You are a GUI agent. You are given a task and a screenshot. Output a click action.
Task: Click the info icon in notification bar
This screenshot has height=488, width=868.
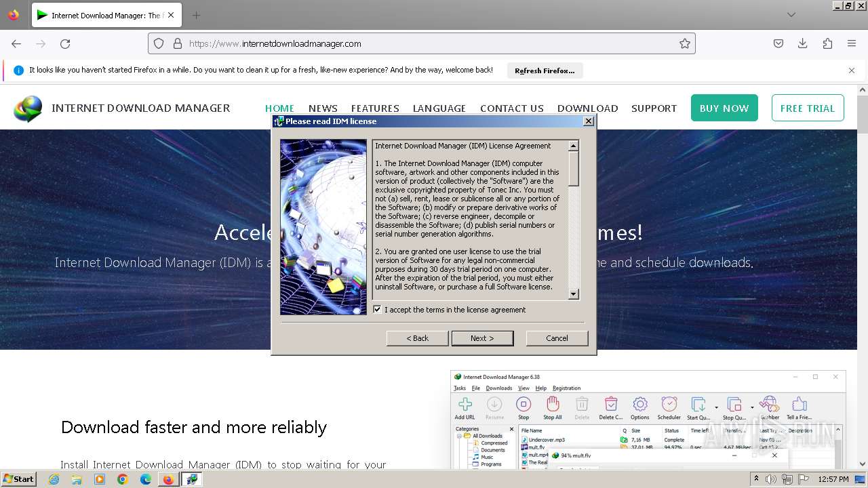coord(18,70)
